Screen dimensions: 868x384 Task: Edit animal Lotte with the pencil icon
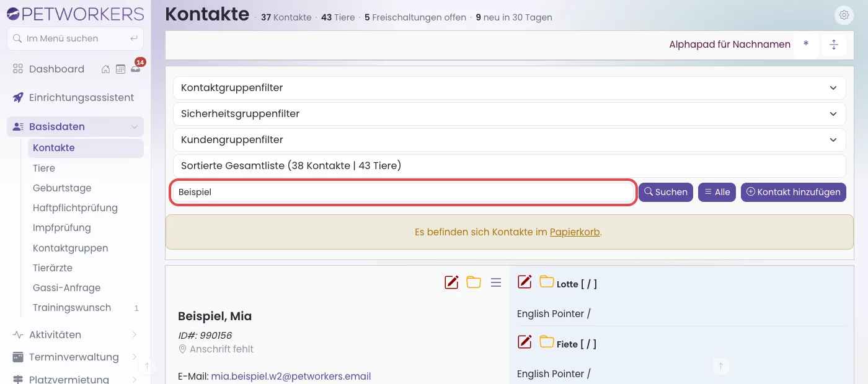pos(525,282)
